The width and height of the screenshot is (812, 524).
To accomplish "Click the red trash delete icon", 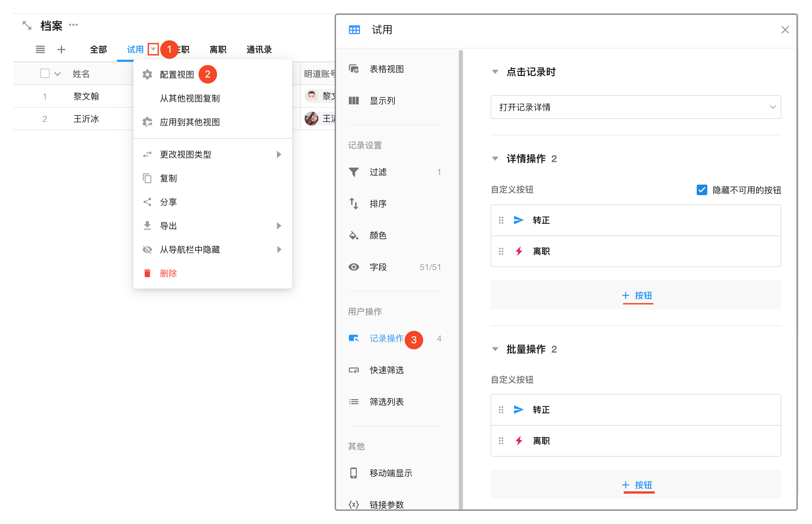I will point(147,273).
